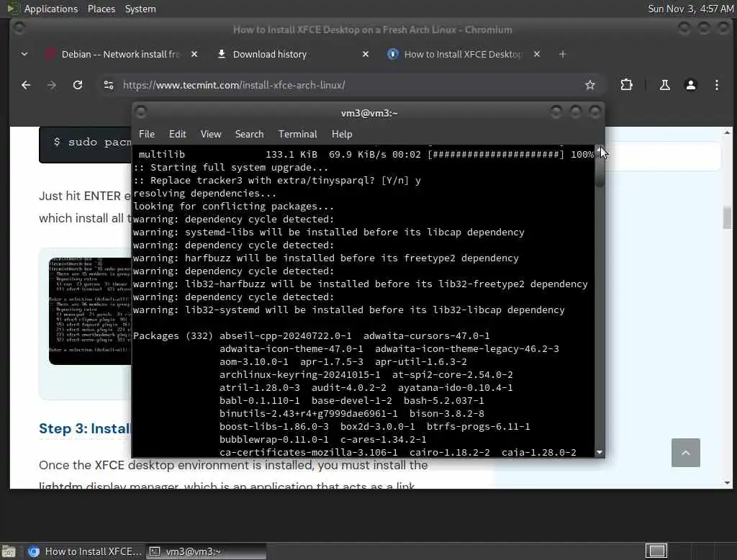
Task: Click the webpage scrollbar thumb
Action: (727, 217)
